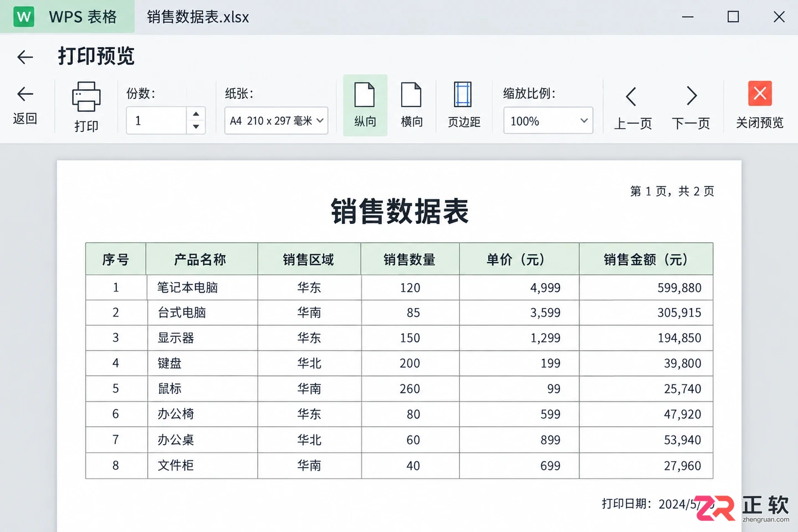Click the WPS green logo icon

coord(24,17)
